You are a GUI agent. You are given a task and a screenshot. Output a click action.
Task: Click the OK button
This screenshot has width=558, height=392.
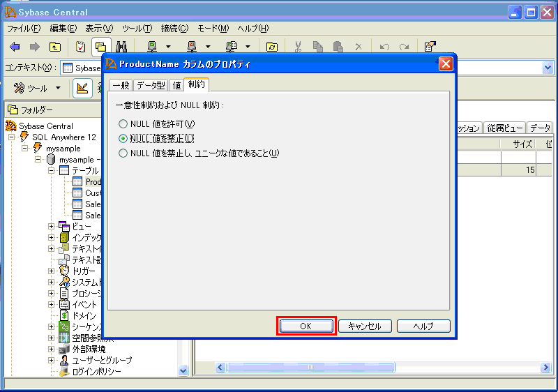point(306,326)
